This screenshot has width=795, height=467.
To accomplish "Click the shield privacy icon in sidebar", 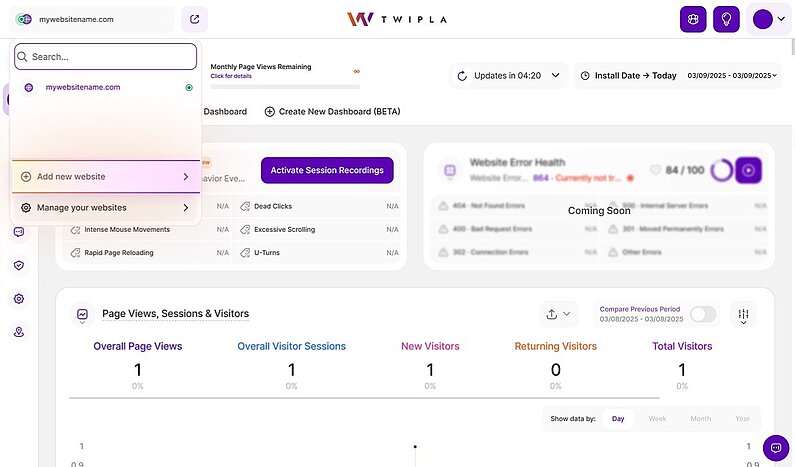I will tap(19, 266).
